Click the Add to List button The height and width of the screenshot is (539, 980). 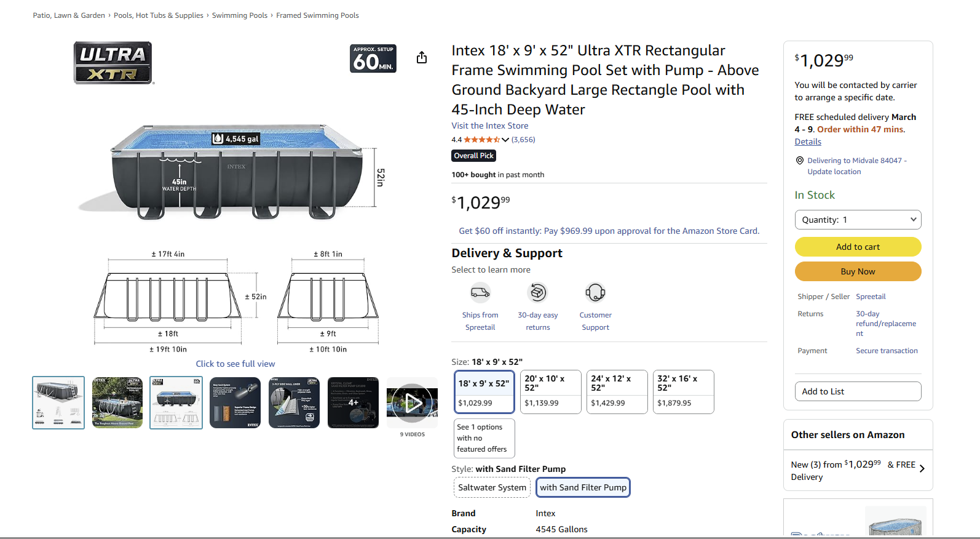pyautogui.click(x=858, y=391)
